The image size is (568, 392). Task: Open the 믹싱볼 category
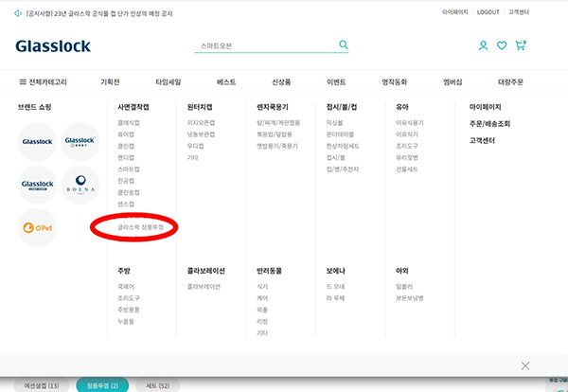click(334, 123)
